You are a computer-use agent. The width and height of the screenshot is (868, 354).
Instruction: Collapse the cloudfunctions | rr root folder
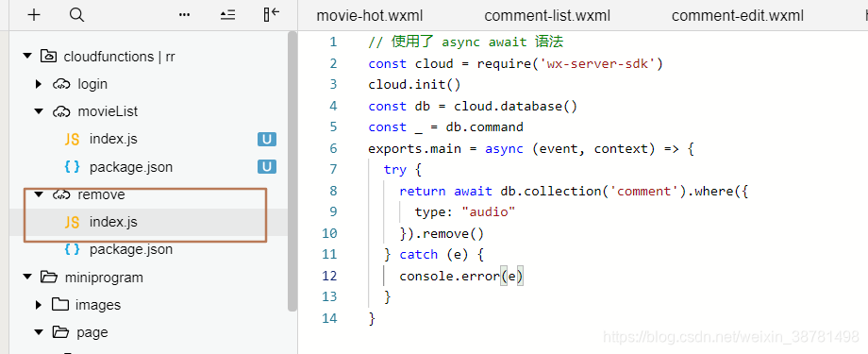[26, 56]
